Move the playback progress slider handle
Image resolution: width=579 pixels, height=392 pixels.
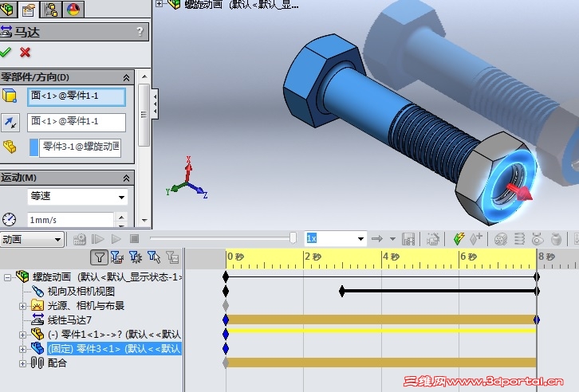pyautogui.click(x=293, y=238)
